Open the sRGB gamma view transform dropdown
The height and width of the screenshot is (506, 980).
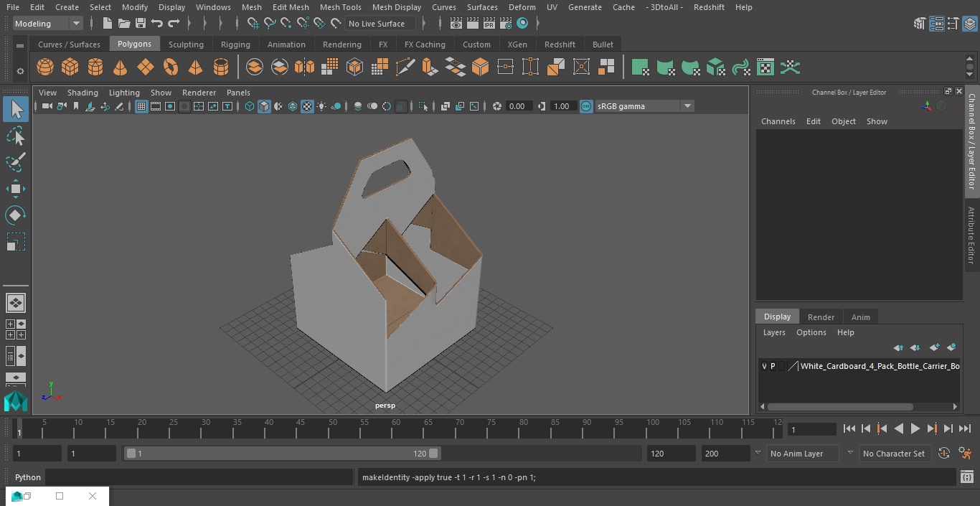pos(644,106)
